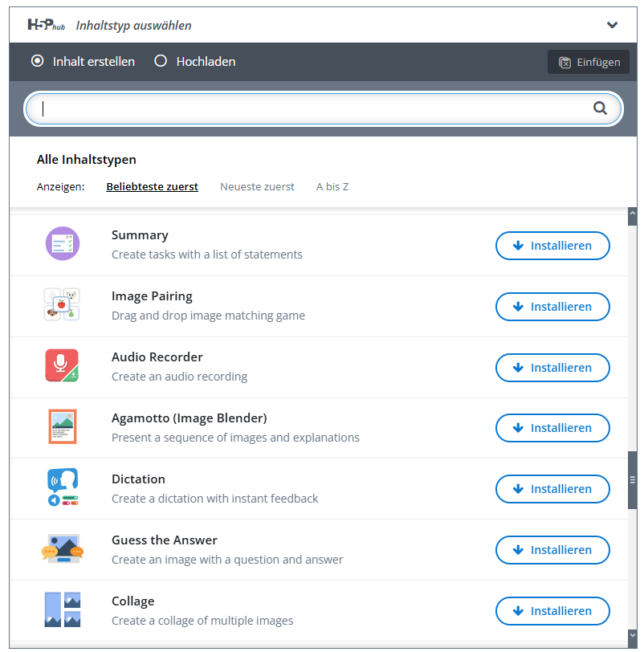Screen dimensions: 644x652
Task: Click 'Create an image with a question and answer'
Action: click(x=227, y=560)
